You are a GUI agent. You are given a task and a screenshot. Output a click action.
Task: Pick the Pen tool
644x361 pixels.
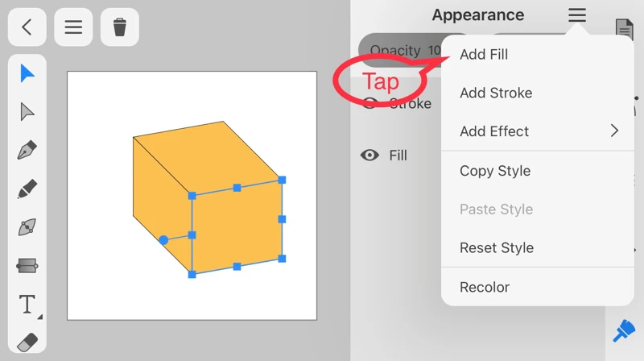tap(27, 151)
